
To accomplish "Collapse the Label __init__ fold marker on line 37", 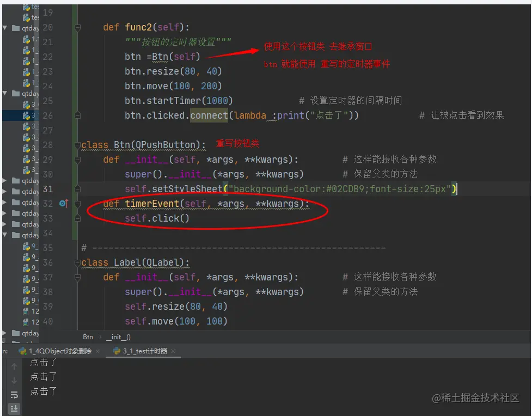I will coord(77,277).
